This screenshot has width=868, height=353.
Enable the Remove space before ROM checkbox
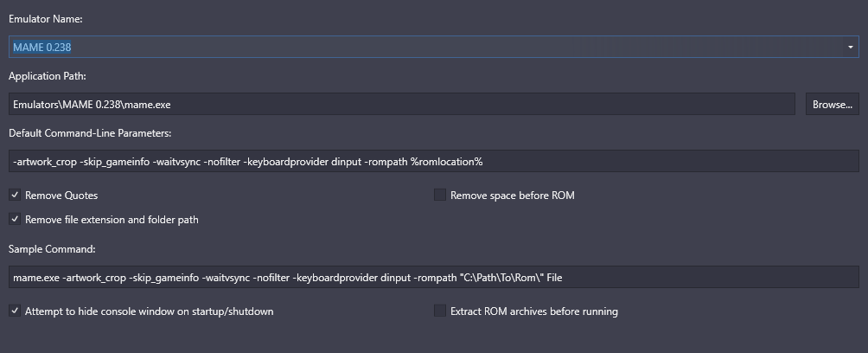[x=440, y=195]
